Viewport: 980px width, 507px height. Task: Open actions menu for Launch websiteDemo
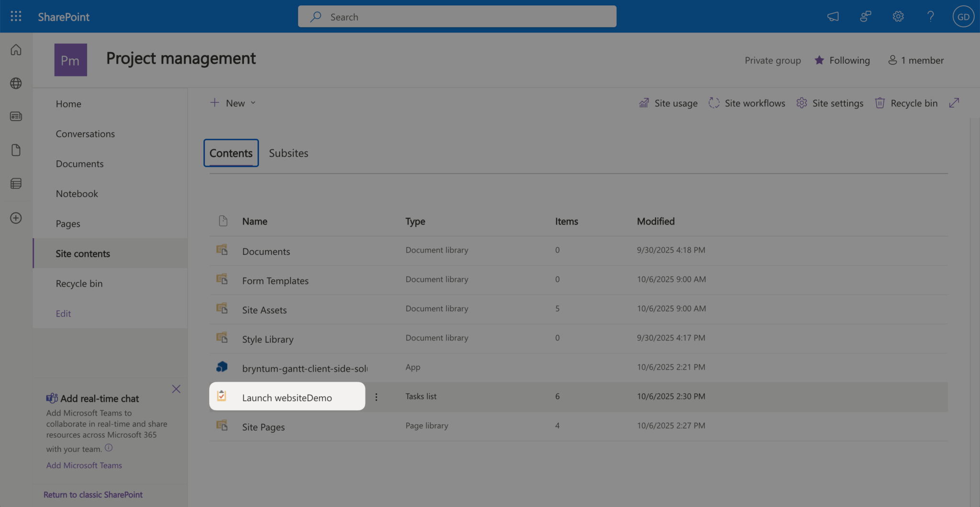tap(376, 397)
